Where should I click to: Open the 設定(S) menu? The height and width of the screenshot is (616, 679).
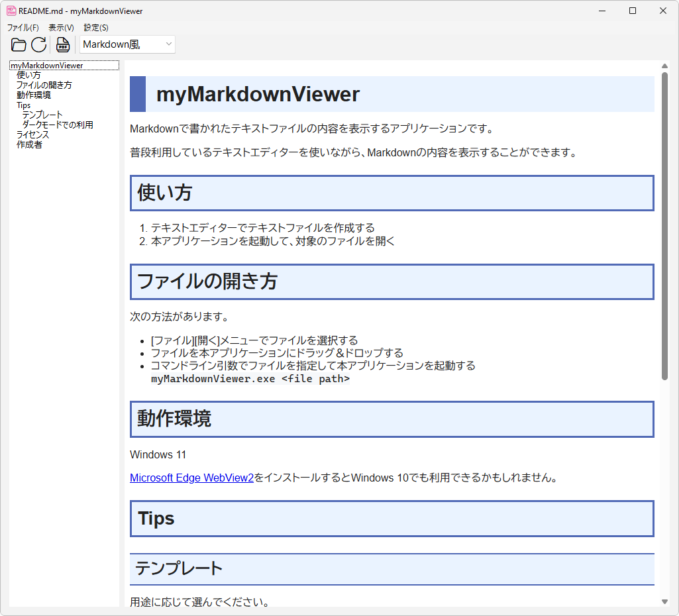[95, 28]
